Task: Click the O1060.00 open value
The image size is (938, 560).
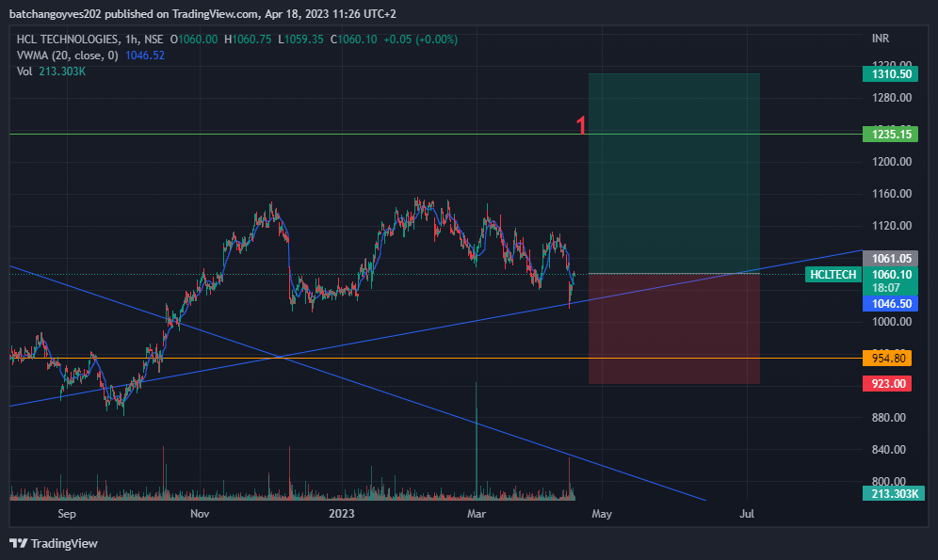Action: tap(194, 40)
